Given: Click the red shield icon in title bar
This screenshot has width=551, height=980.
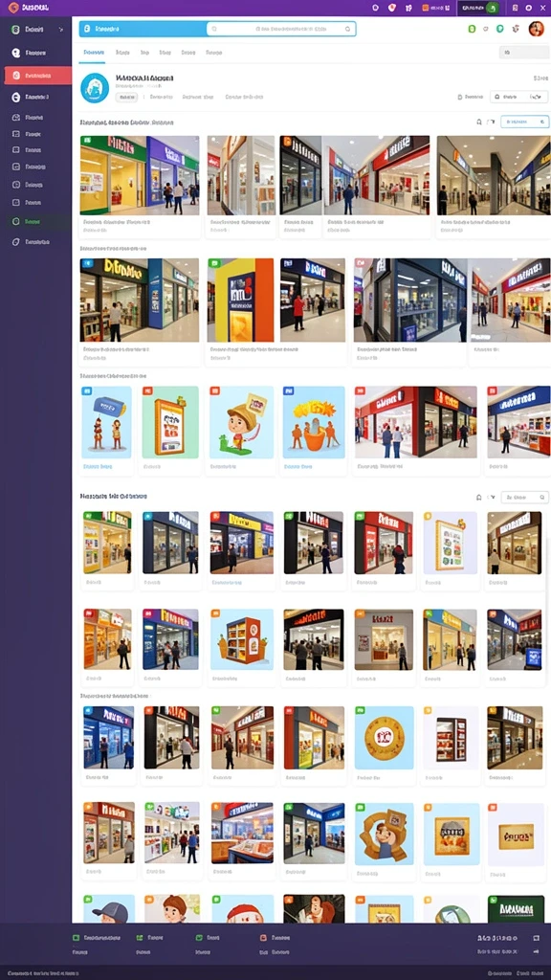Looking at the screenshot, I should click(x=392, y=8).
